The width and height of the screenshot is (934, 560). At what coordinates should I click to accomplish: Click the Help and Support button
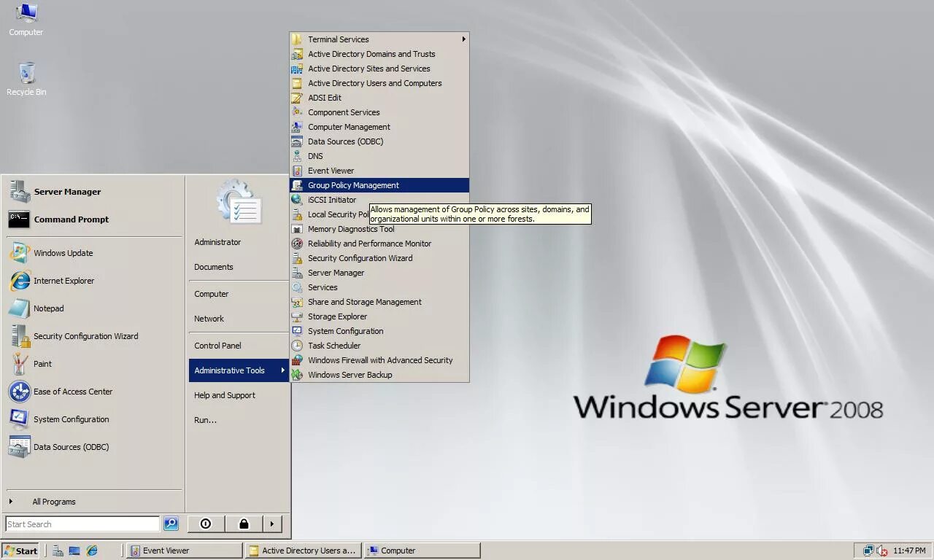tap(225, 395)
